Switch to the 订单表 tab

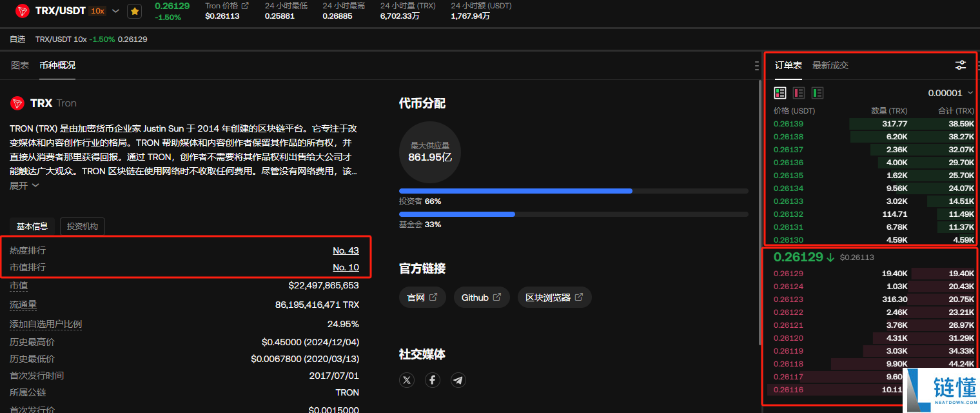[789, 65]
